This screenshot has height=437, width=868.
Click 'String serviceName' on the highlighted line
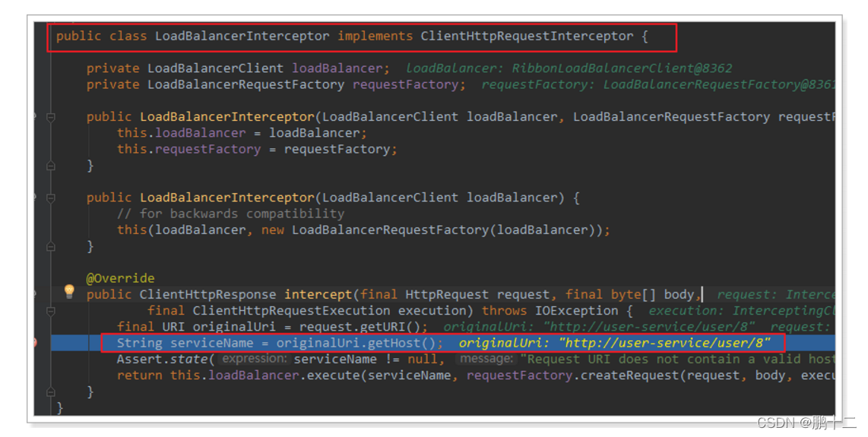pyautogui.click(x=185, y=344)
